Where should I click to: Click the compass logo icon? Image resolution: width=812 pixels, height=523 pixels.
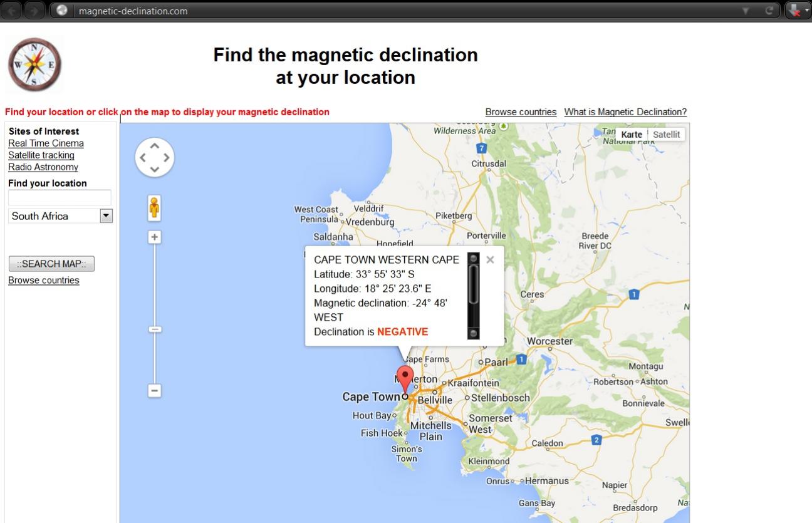[x=35, y=65]
